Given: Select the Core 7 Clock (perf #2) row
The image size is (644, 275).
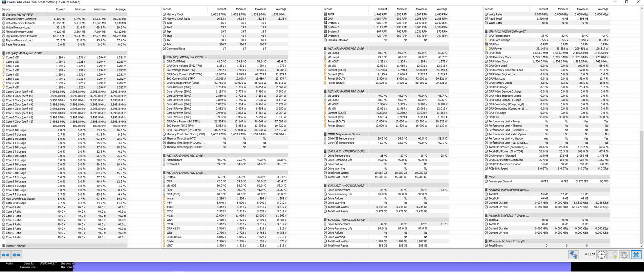Looking at the screenshot, I should pos(64,121).
